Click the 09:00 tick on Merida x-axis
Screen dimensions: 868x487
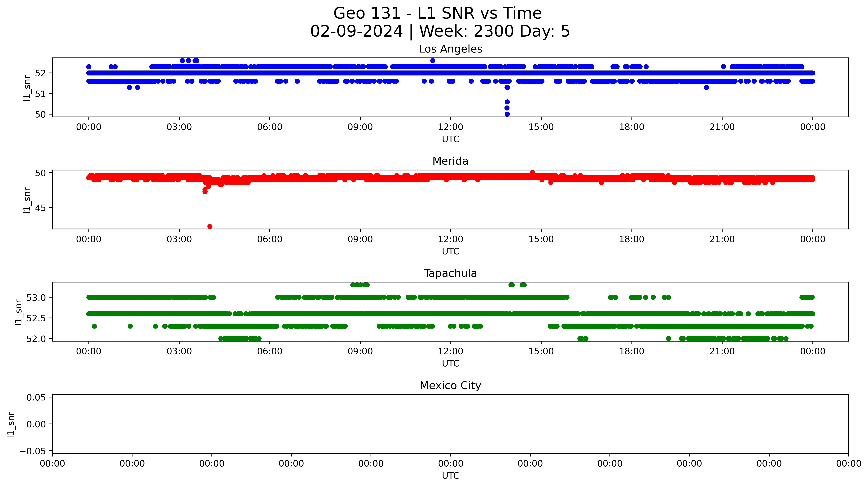click(x=360, y=239)
